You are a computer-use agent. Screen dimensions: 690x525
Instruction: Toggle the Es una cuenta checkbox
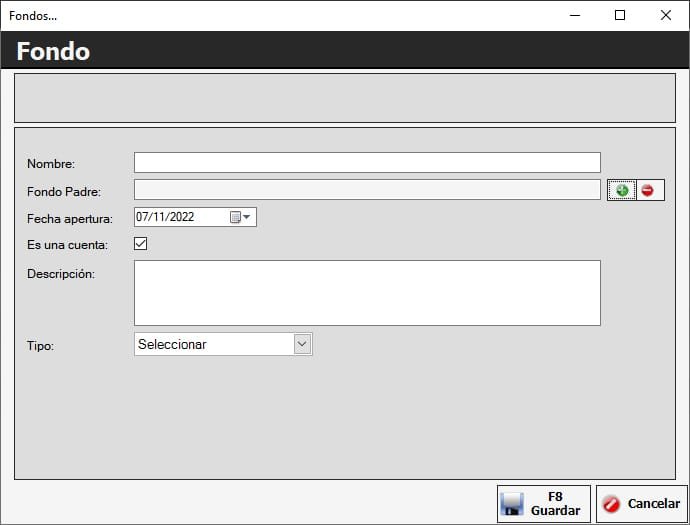coord(141,243)
